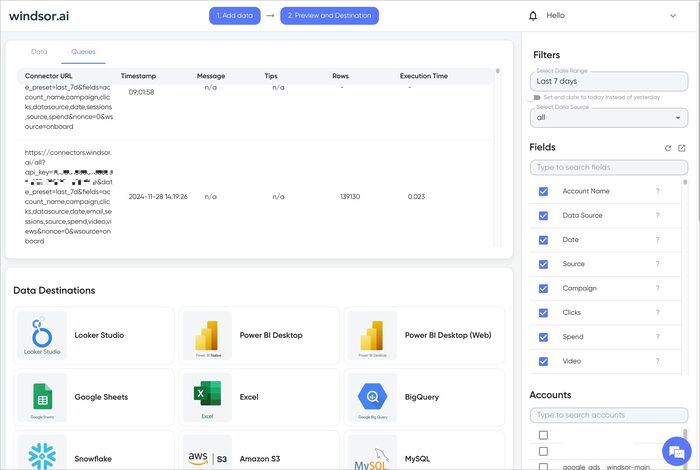Show help for Spend field

coord(658,337)
